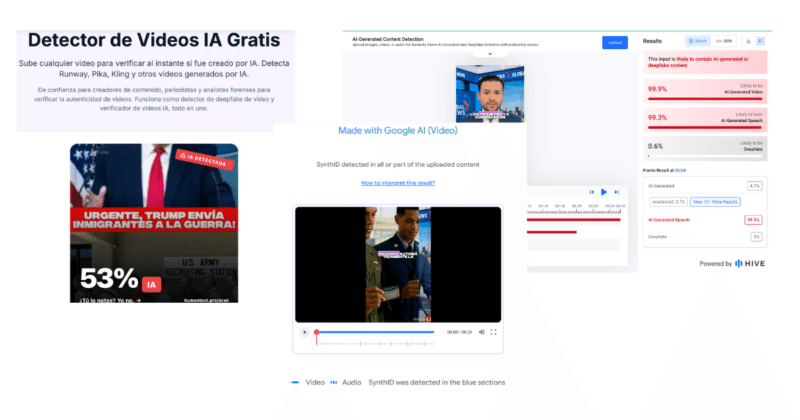Click the 'SynthID detected in all or part' text
The height and width of the screenshot is (420, 800).
(x=398, y=164)
